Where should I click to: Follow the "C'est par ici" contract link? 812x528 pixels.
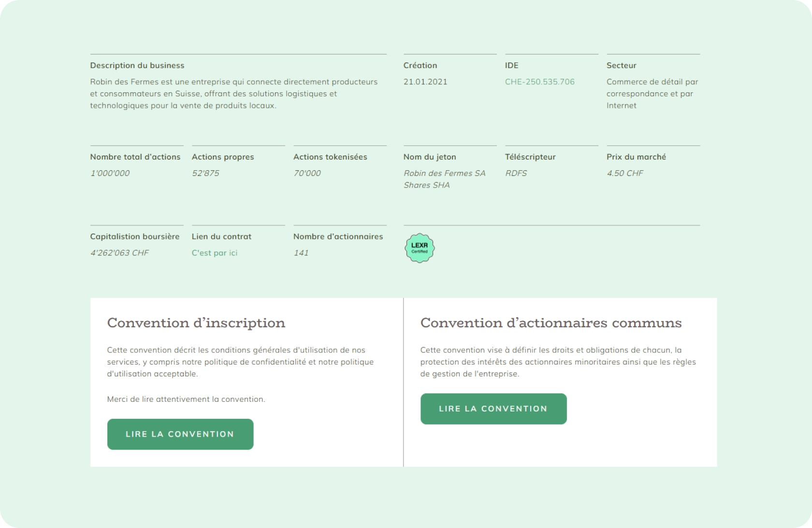click(x=214, y=253)
